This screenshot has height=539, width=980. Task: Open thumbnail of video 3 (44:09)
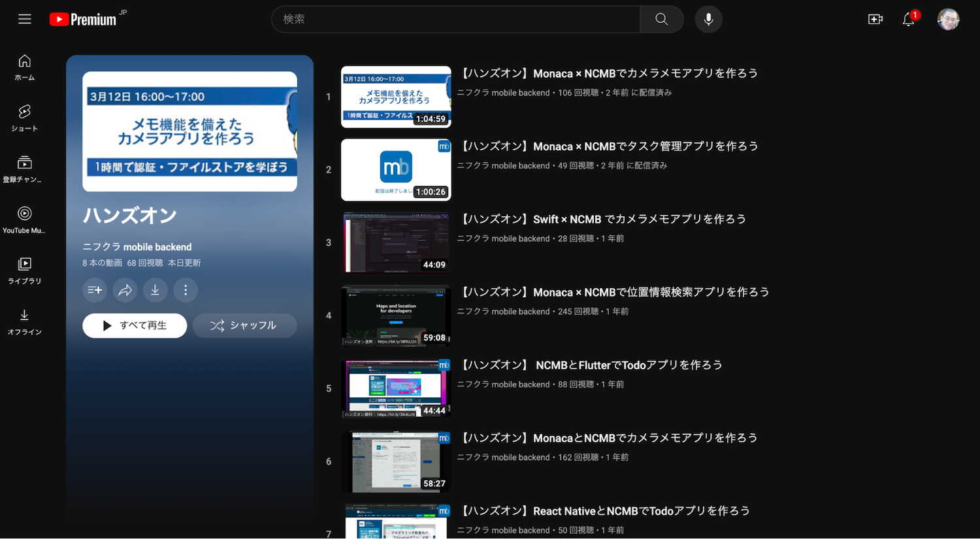pyautogui.click(x=396, y=242)
